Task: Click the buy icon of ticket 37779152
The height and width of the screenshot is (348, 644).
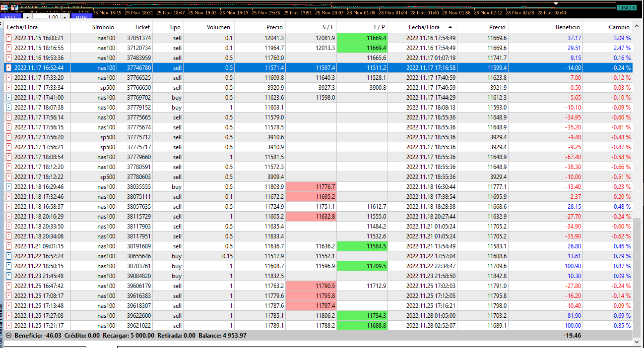Action: (x=8, y=107)
